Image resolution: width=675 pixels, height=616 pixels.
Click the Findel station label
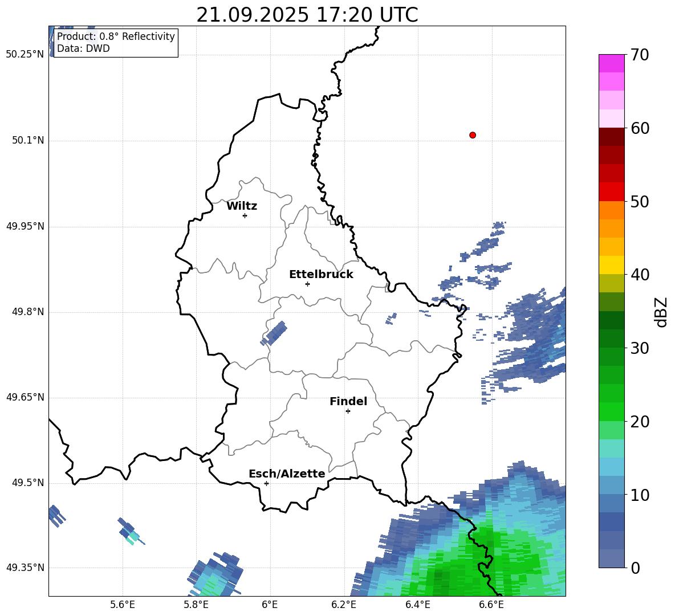click(348, 401)
